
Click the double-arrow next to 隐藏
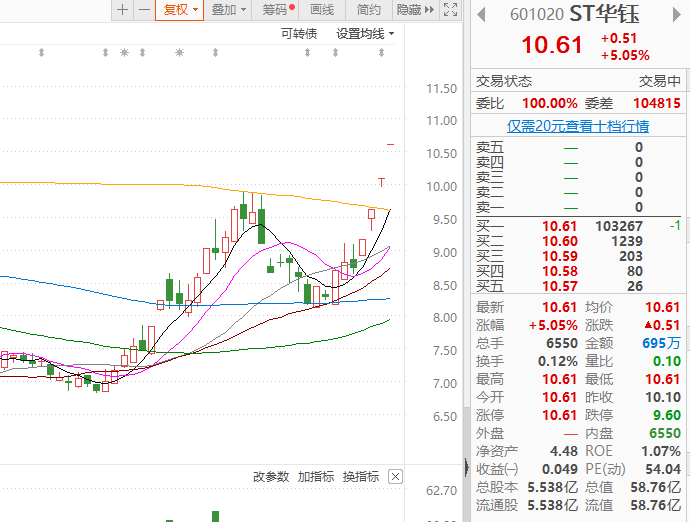click(x=429, y=10)
